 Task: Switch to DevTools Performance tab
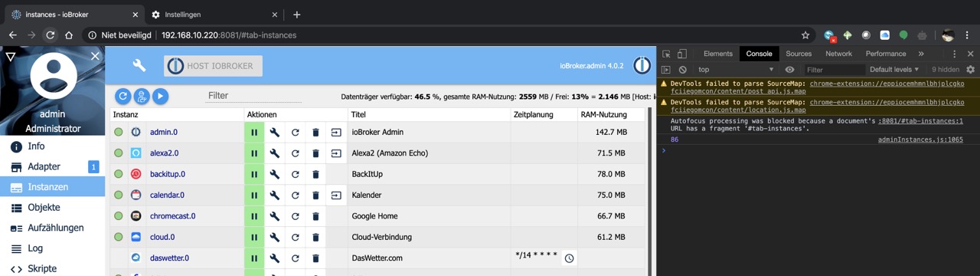pos(886,54)
